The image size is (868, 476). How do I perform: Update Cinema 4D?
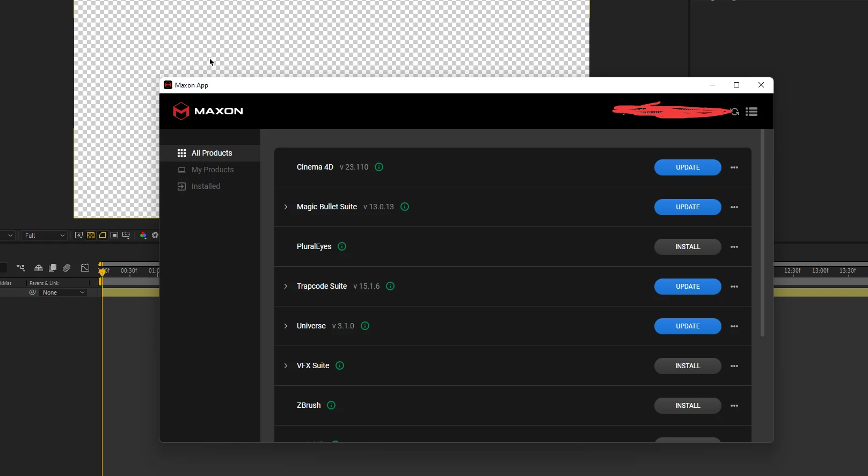pyautogui.click(x=688, y=167)
